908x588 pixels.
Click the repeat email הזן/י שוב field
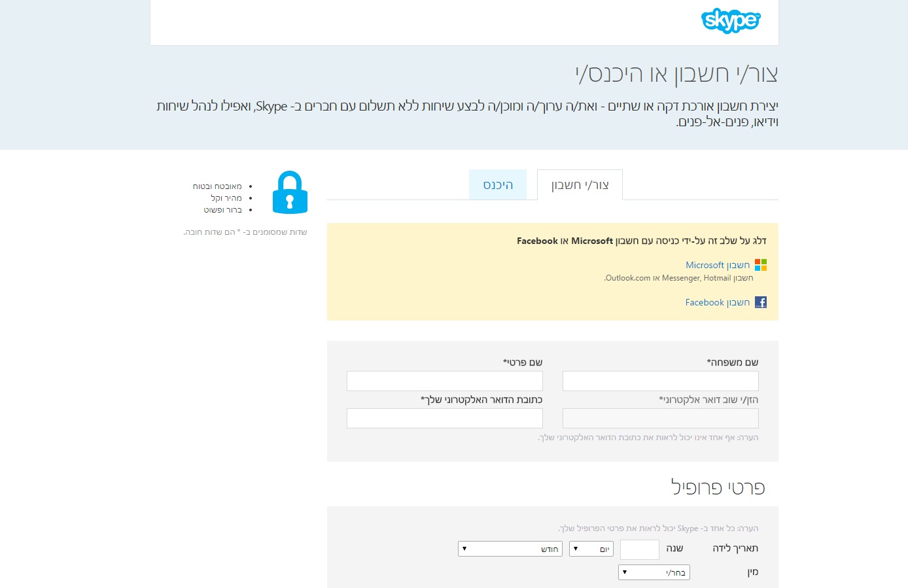point(660,418)
